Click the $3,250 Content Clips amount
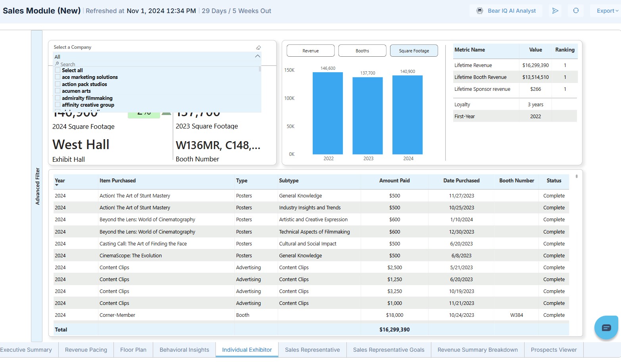 [394, 291]
